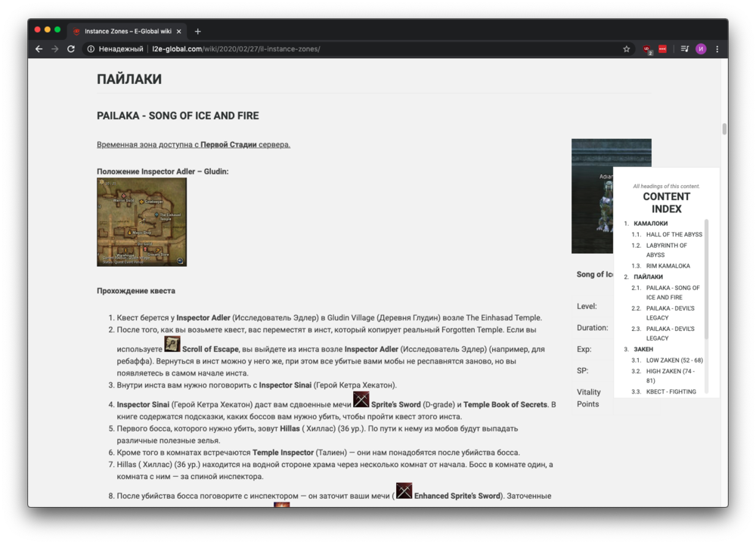The width and height of the screenshot is (756, 544).
Task: Click the browser forward arrow
Action: 54,49
